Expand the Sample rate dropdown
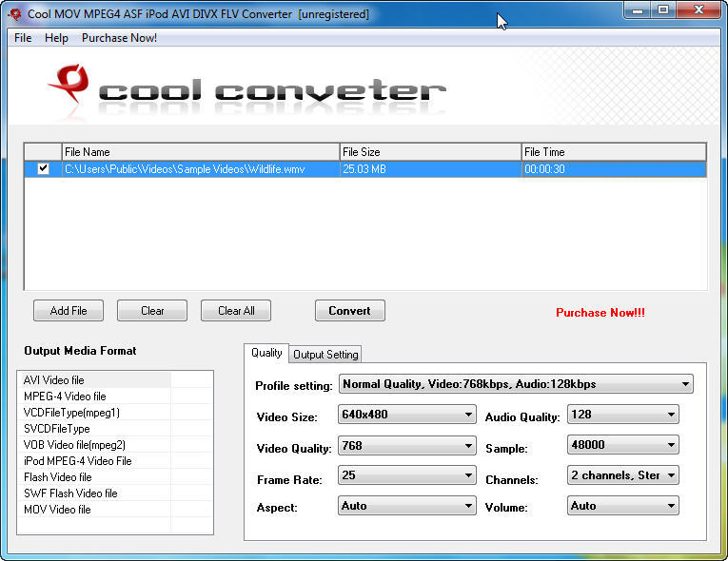The image size is (728, 561). click(x=622, y=445)
